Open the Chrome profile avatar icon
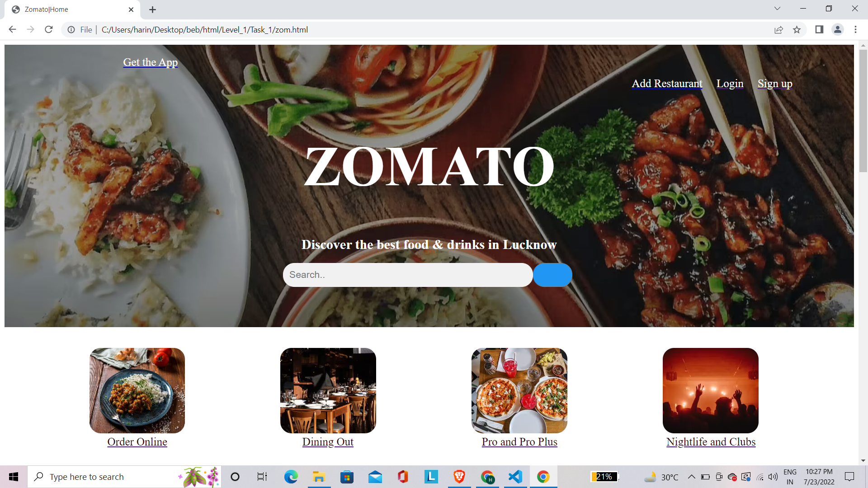The image size is (868, 488). [837, 30]
